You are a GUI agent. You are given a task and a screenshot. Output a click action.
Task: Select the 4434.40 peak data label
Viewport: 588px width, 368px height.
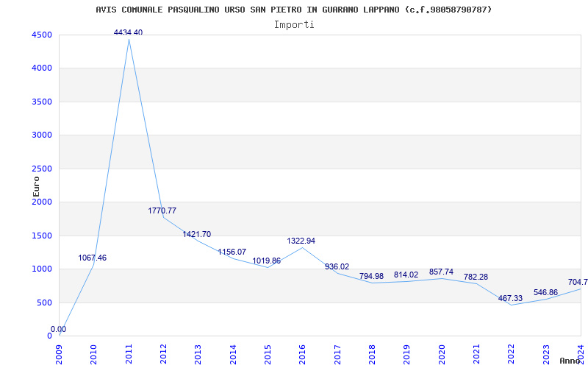pyautogui.click(x=128, y=32)
